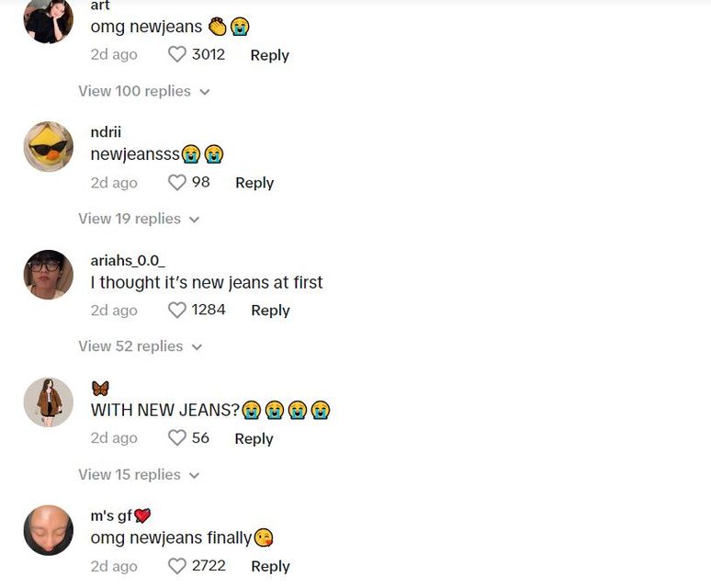This screenshot has width=711, height=588.
Task: Open ndrii's duck avatar profile
Action: click(48, 147)
